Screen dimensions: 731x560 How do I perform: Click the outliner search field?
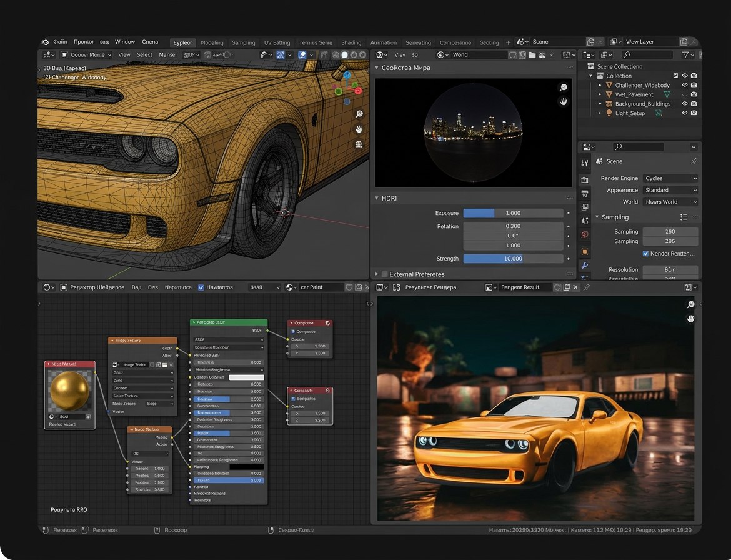click(x=647, y=55)
